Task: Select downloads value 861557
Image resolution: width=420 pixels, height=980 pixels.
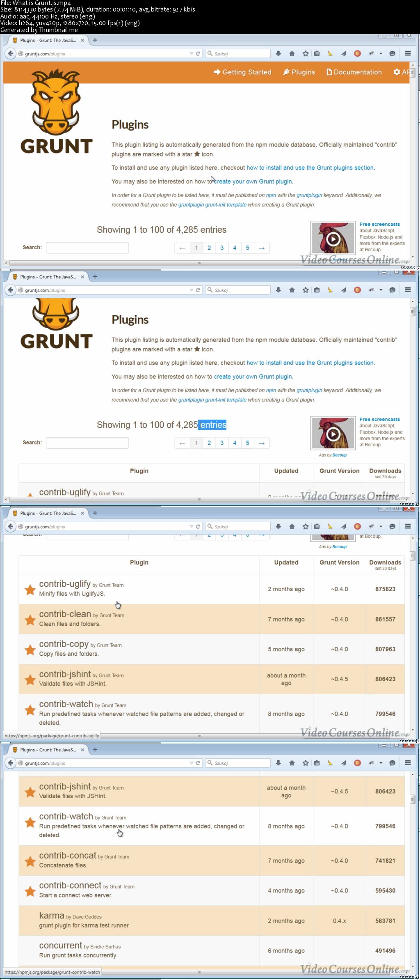Action: coord(386,619)
